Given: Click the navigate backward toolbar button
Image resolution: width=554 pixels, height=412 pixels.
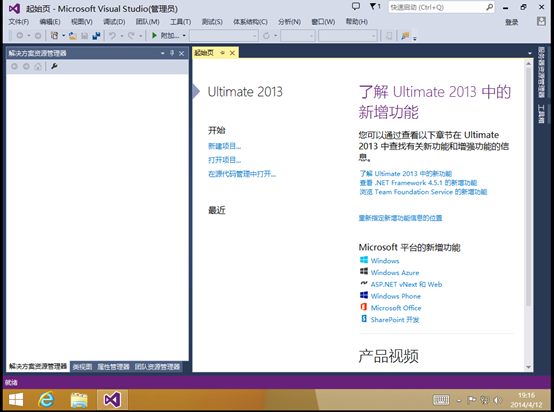Looking at the screenshot, I should click(x=20, y=36).
